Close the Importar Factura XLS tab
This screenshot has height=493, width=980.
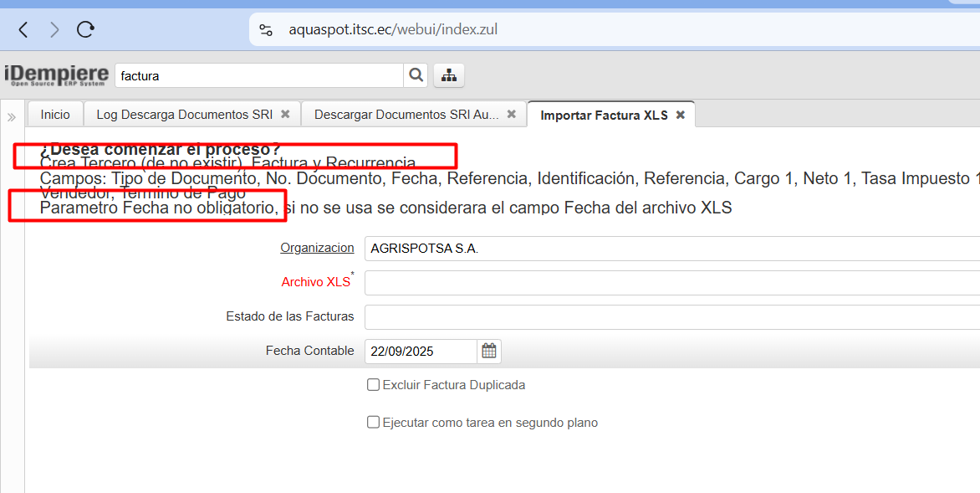(681, 115)
